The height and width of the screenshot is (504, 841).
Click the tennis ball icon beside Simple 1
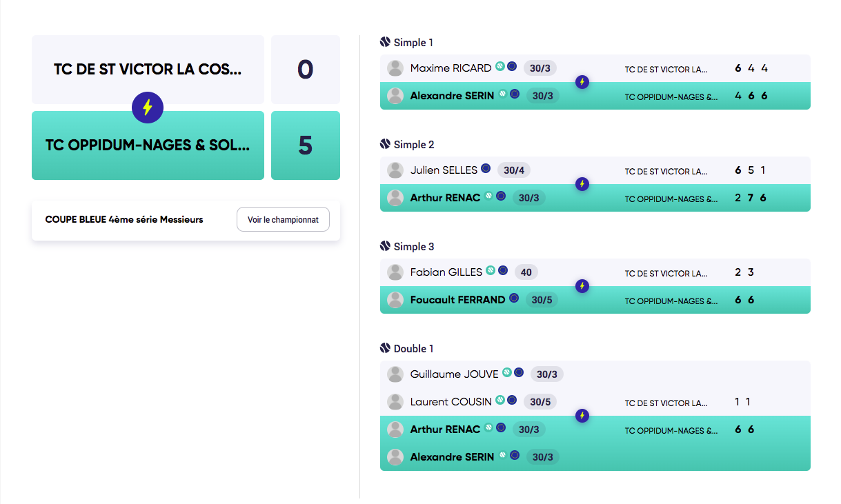tap(386, 42)
